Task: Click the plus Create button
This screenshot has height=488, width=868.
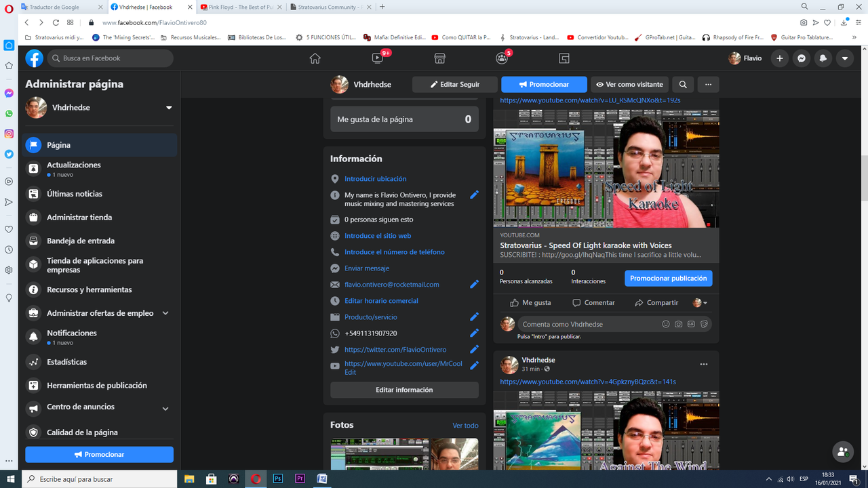Action: tap(780, 58)
